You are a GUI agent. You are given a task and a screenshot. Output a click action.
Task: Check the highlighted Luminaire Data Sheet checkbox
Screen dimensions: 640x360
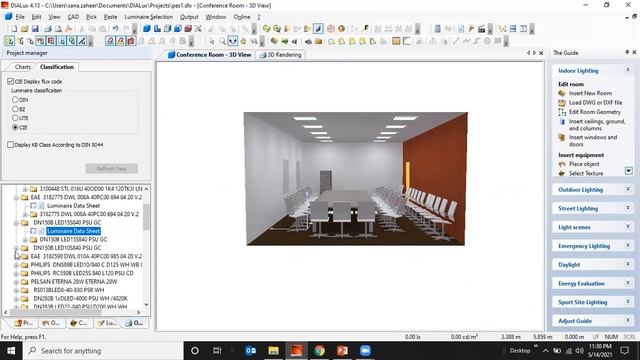click(33, 231)
